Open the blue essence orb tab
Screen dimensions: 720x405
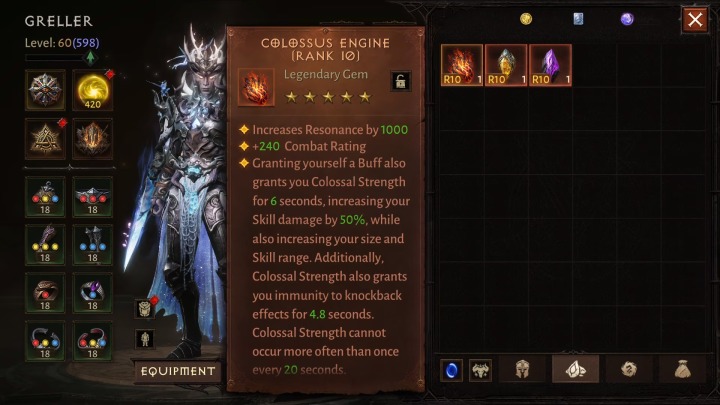[451, 370]
